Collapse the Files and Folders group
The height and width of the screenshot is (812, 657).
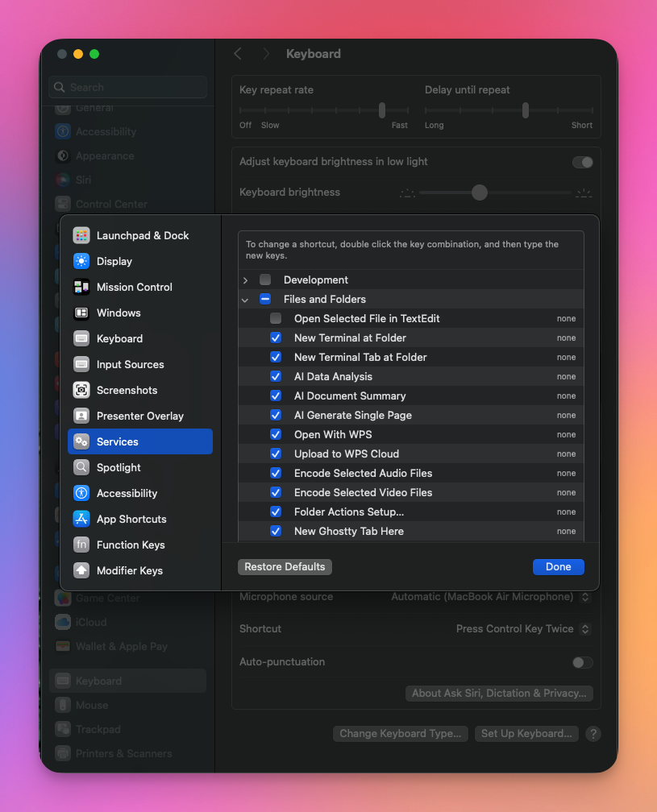pyautogui.click(x=245, y=299)
